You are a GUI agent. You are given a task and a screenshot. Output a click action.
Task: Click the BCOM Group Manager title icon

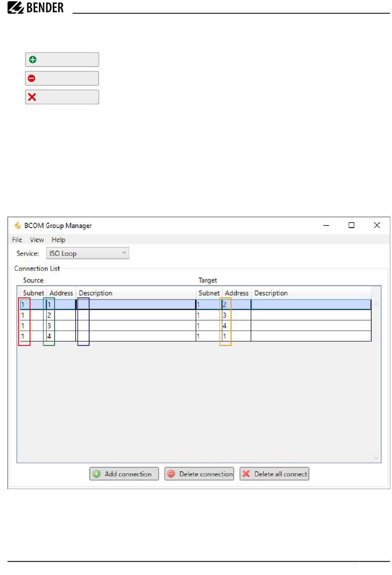(x=17, y=225)
